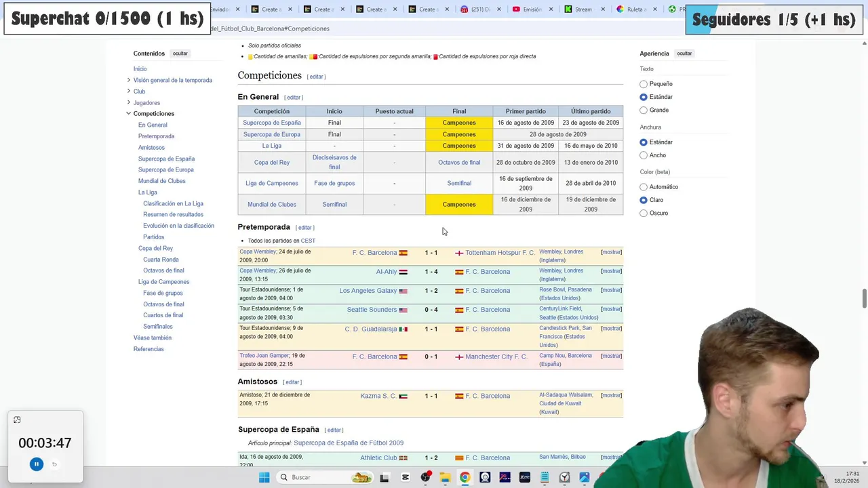The image size is (868, 488).
Task: Show details for Manchester City match
Action: [611, 356]
